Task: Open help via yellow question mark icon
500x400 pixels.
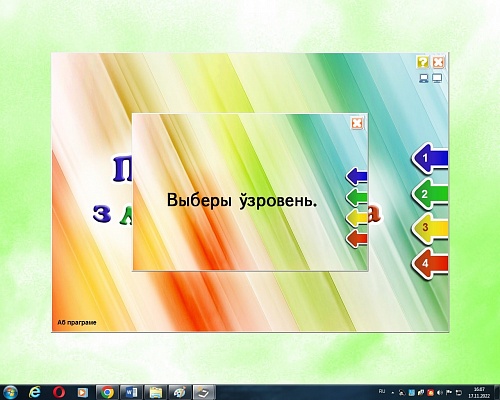Action: (x=423, y=62)
